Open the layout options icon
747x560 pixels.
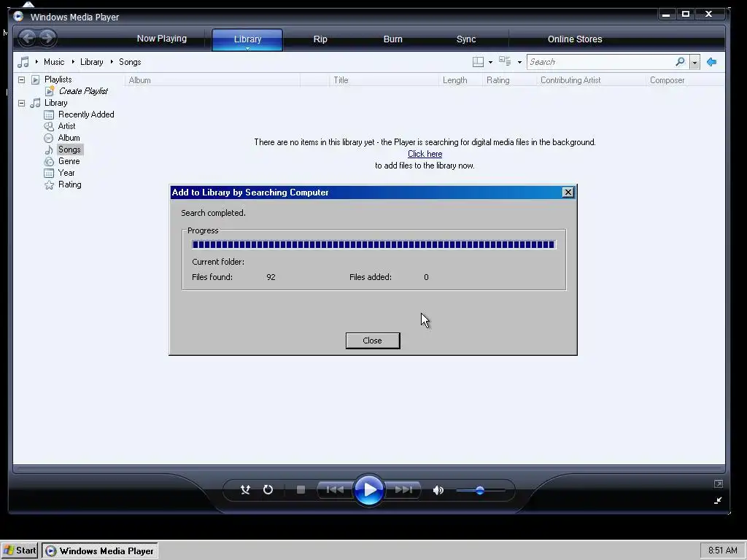478,62
